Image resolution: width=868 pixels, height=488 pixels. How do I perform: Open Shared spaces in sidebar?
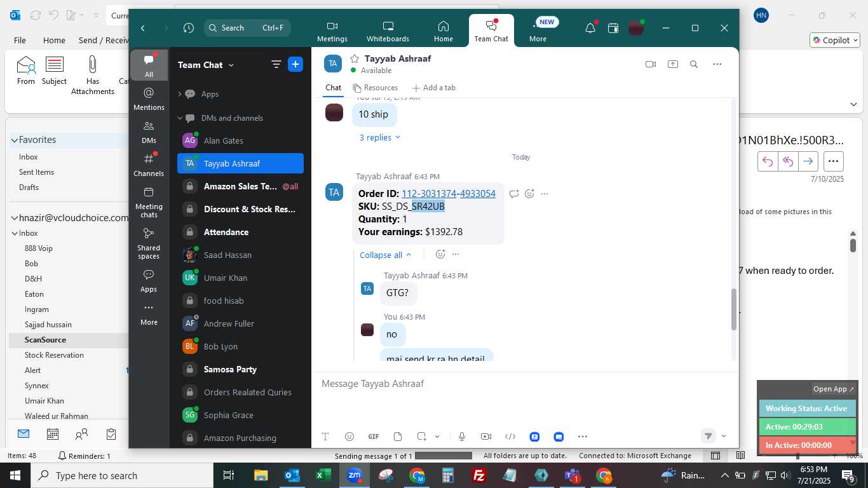[x=149, y=243]
